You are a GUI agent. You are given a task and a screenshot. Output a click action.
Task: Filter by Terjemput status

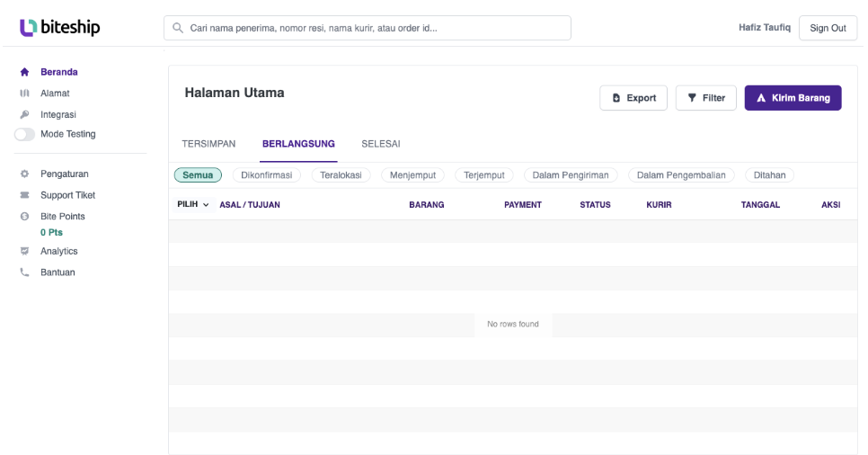(x=483, y=175)
